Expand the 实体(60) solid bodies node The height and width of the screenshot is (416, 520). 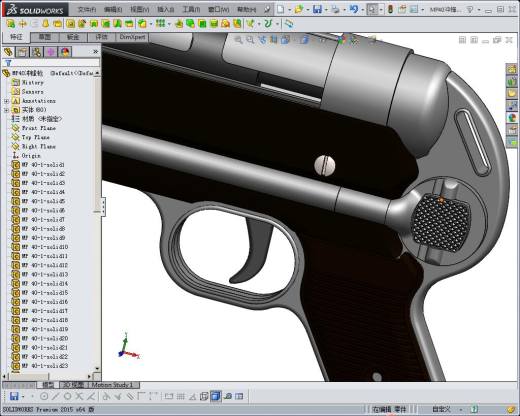[x=6, y=110]
